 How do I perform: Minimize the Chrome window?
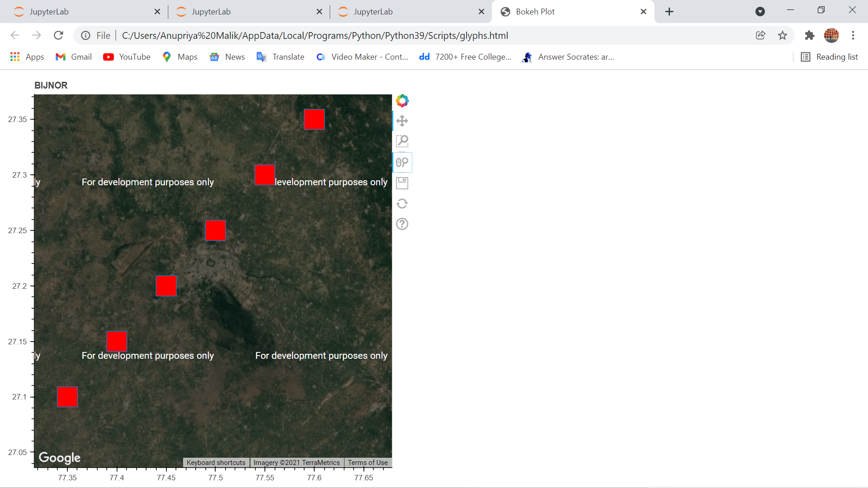[790, 10]
